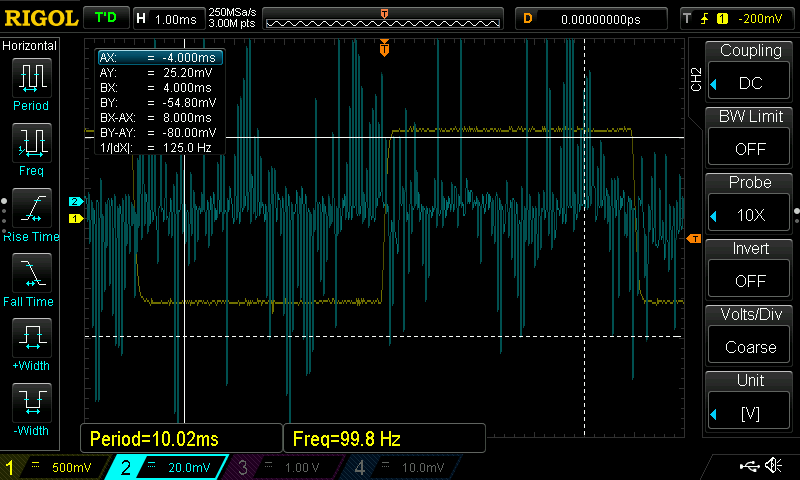Click the orange trigger position marker above the waveform
The height and width of the screenshot is (480, 800).
pyautogui.click(x=384, y=48)
